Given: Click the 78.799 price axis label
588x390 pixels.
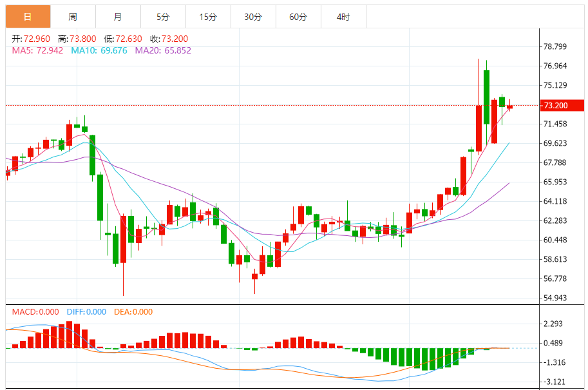Looking at the screenshot, I should 555,46.
